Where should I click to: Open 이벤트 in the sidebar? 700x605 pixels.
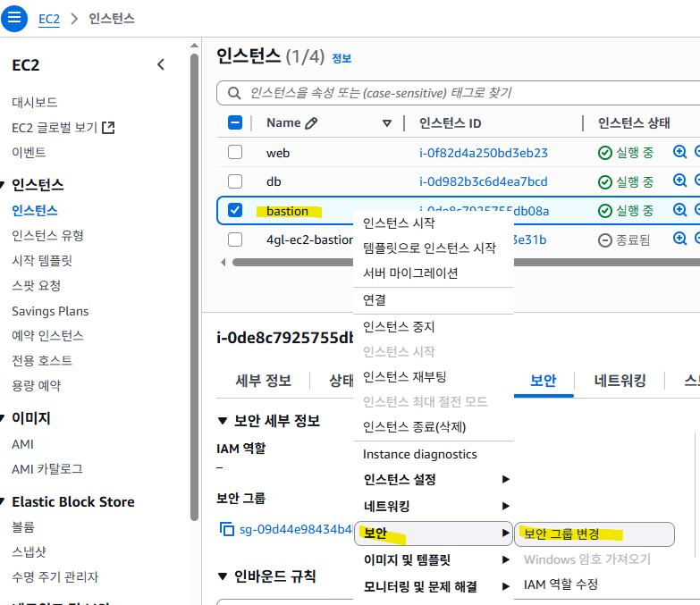pos(29,153)
